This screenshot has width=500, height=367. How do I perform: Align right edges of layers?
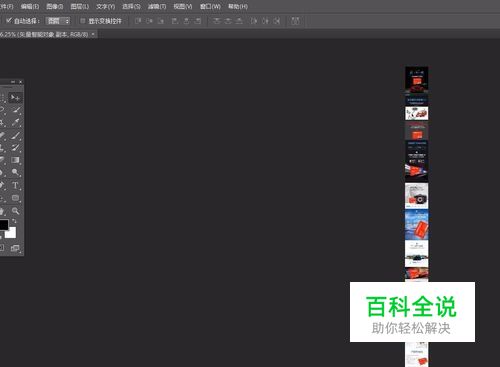click(198, 21)
